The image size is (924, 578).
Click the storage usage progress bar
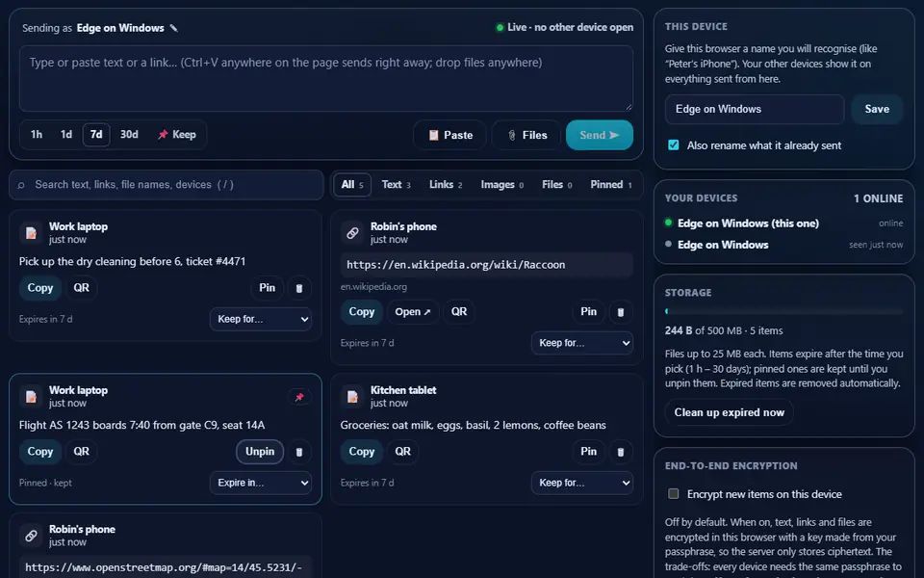(783, 311)
